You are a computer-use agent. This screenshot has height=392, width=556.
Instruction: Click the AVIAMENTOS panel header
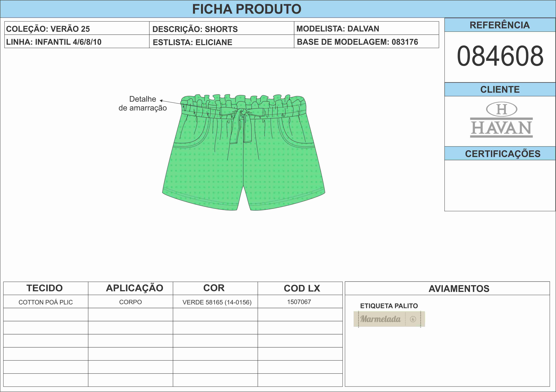[x=459, y=289]
